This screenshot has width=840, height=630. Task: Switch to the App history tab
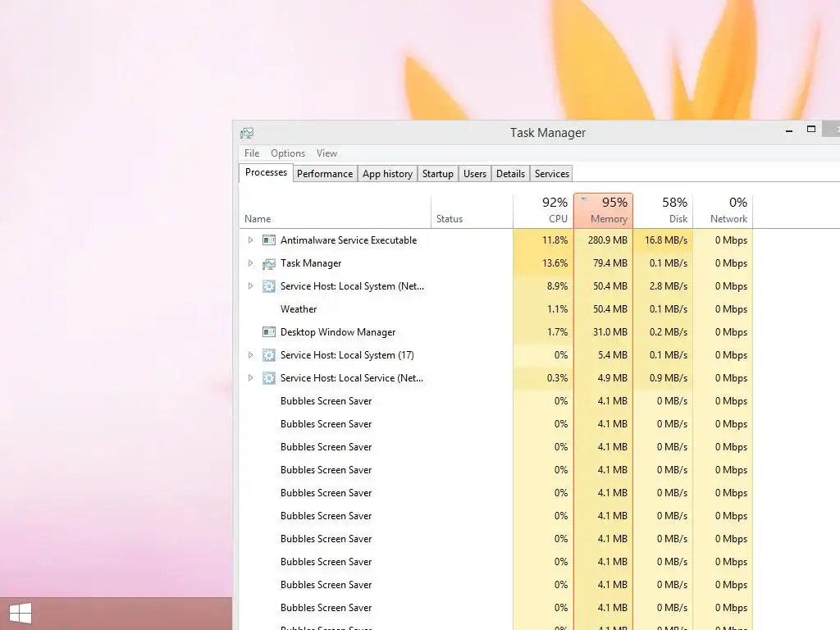tap(387, 174)
